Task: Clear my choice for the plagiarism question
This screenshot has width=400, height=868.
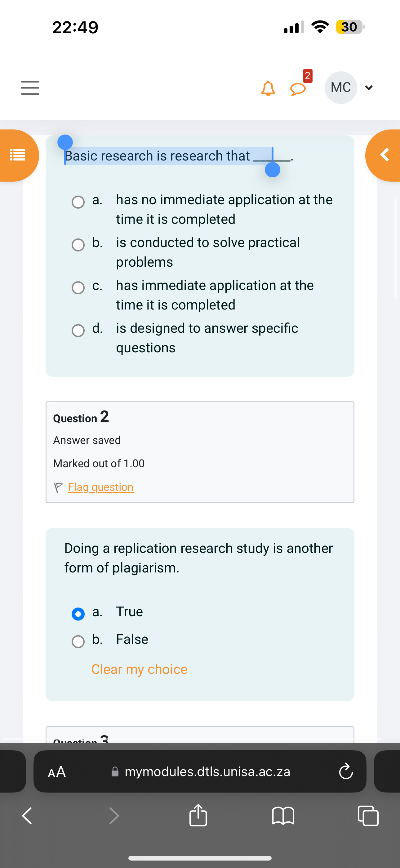Action: click(x=139, y=669)
